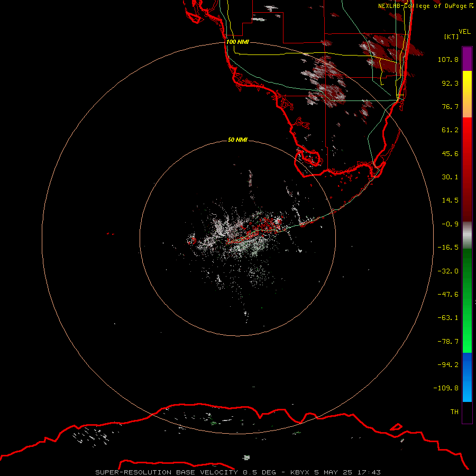Pick the blue segment of the color bar
Screen dimensions: 476x476
click(467, 377)
